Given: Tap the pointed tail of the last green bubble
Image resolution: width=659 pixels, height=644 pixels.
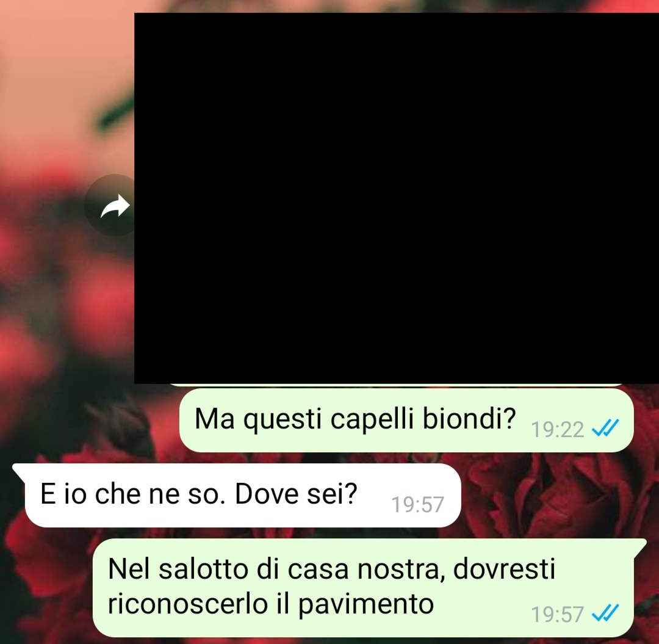Looking at the screenshot, I should point(639,545).
